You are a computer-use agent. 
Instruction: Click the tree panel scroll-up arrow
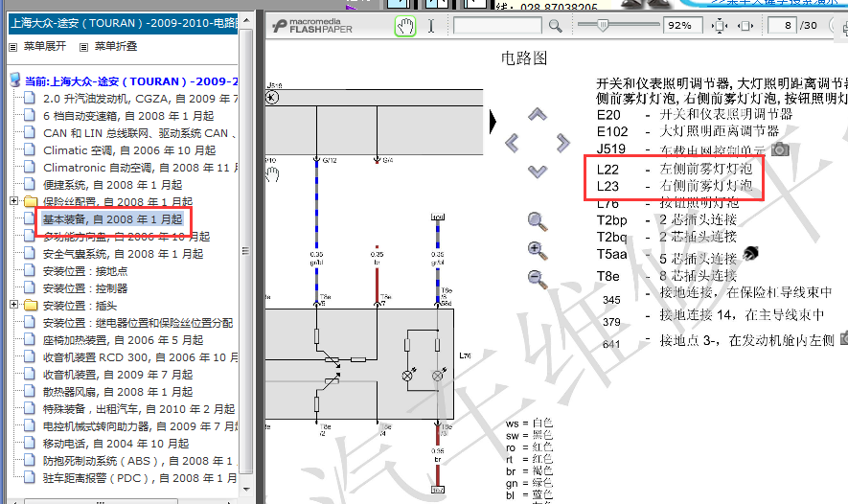pos(246,20)
